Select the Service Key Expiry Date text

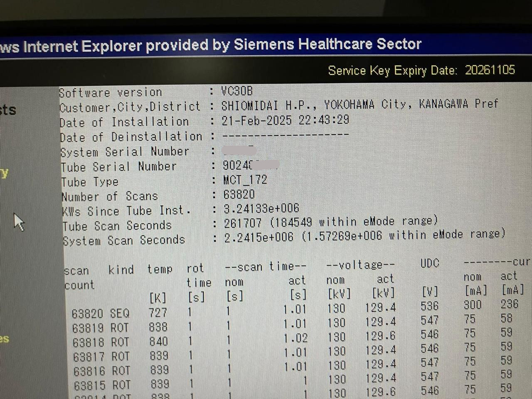pos(421,70)
